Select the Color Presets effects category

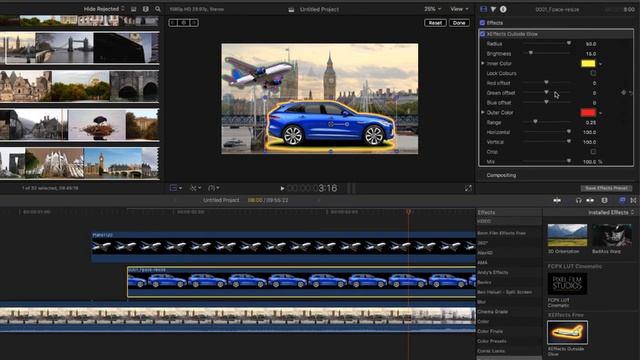492,341
